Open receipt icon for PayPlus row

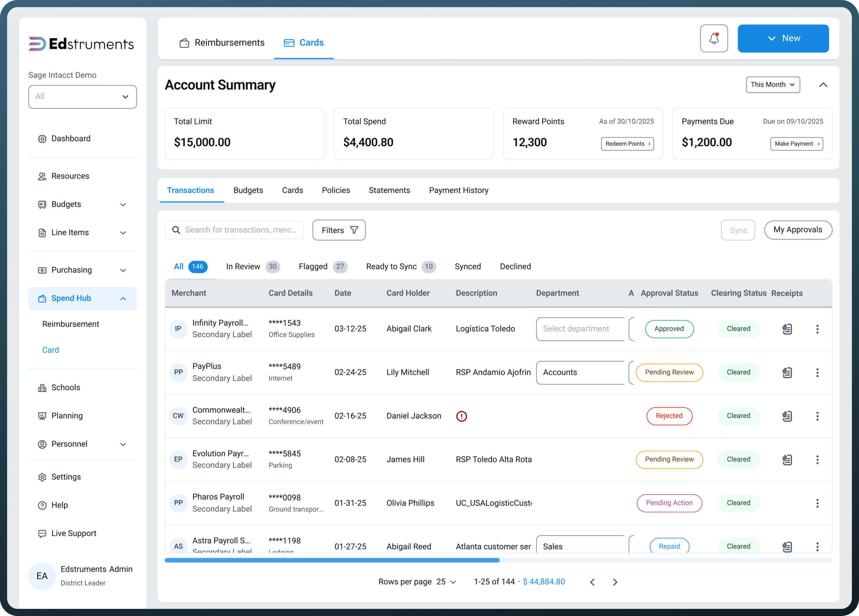[787, 372]
